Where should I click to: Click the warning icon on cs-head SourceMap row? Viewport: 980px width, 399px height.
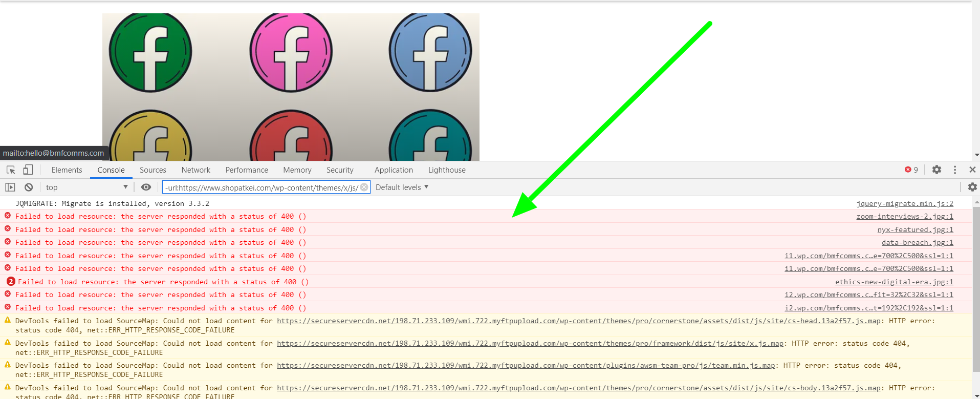pyautogui.click(x=8, y=320)
